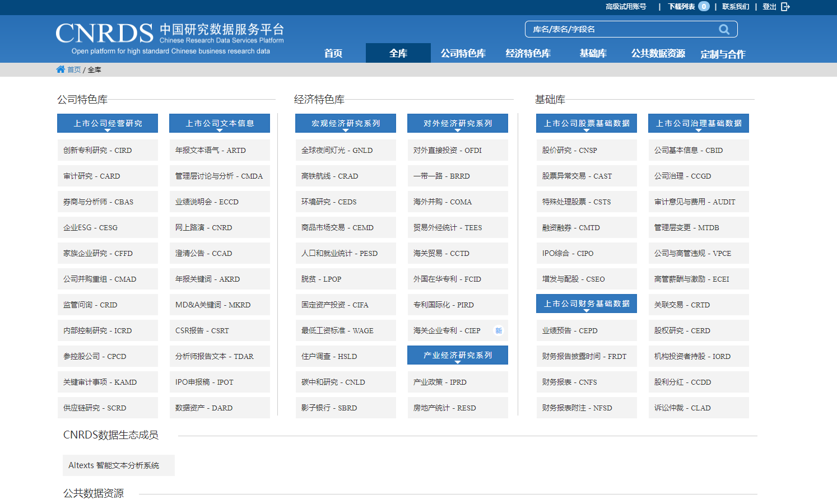Image resolution: width=837 pixels, height=504 pixels.
Task: Open 房地产统计 - RESD database
Action: click(x=458, y=408)
